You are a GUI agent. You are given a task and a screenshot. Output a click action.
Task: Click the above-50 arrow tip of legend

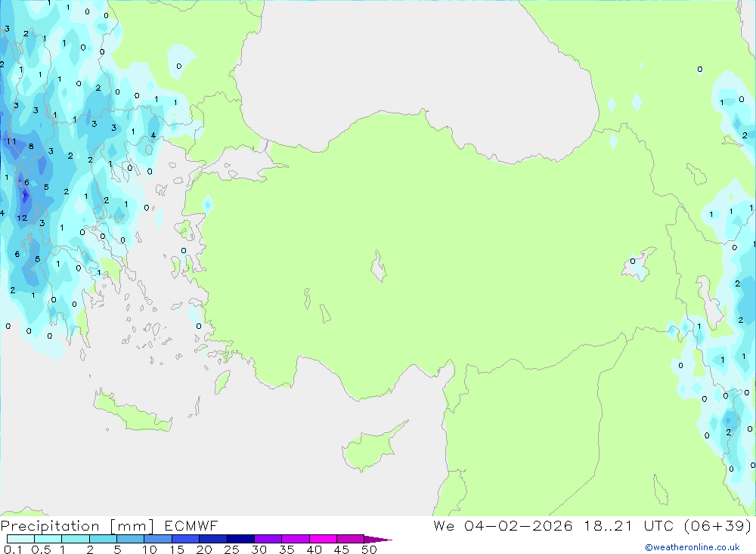tap(377, 540)
